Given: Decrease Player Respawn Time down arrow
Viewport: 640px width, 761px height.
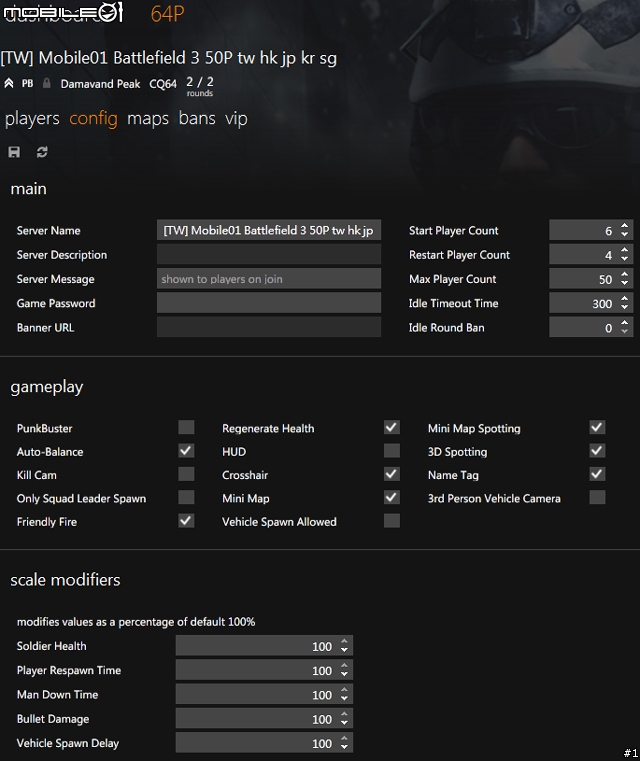Looking at the screenshot, I should tap(344, 674).
